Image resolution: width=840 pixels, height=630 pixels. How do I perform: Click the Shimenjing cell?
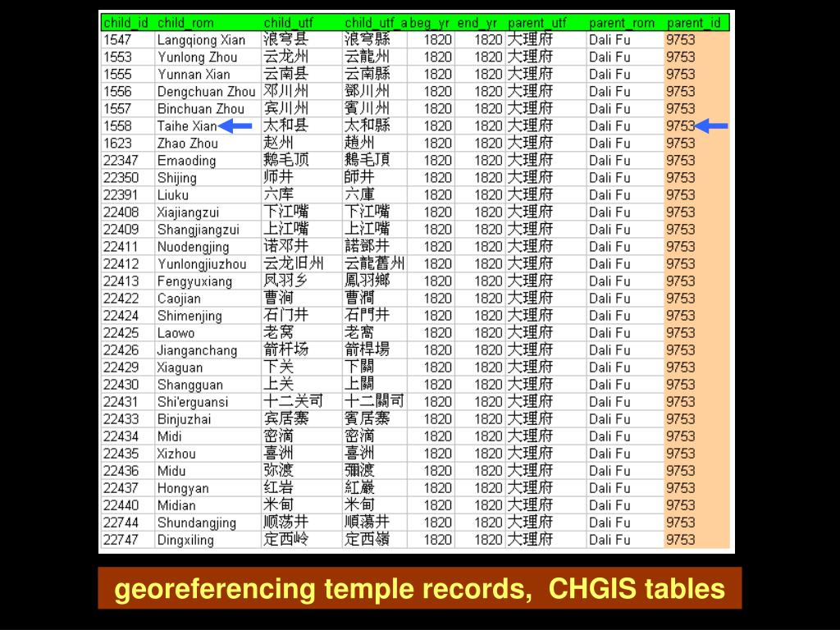pos(208,316)
